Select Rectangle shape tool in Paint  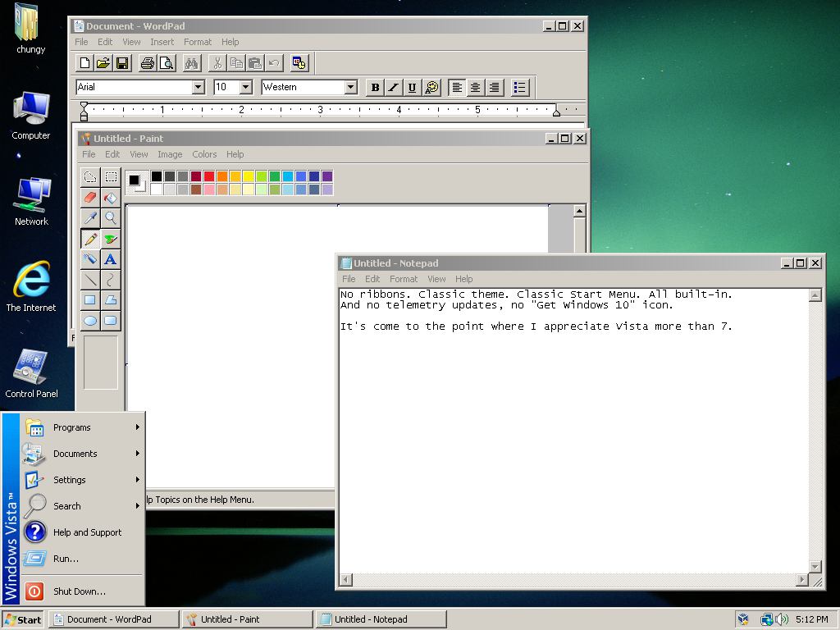tap(90, 300)
